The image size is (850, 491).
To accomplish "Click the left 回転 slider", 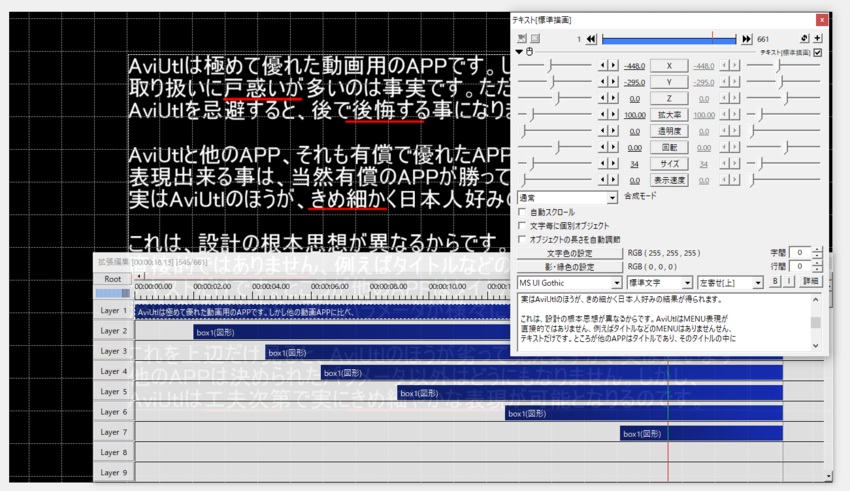I will 554,147.
